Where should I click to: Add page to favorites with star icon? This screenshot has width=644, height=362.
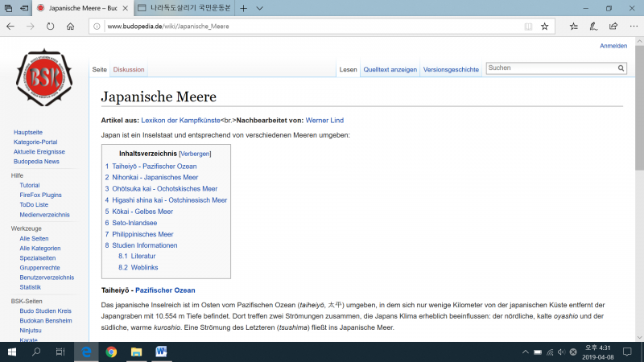tap(545, 26)
